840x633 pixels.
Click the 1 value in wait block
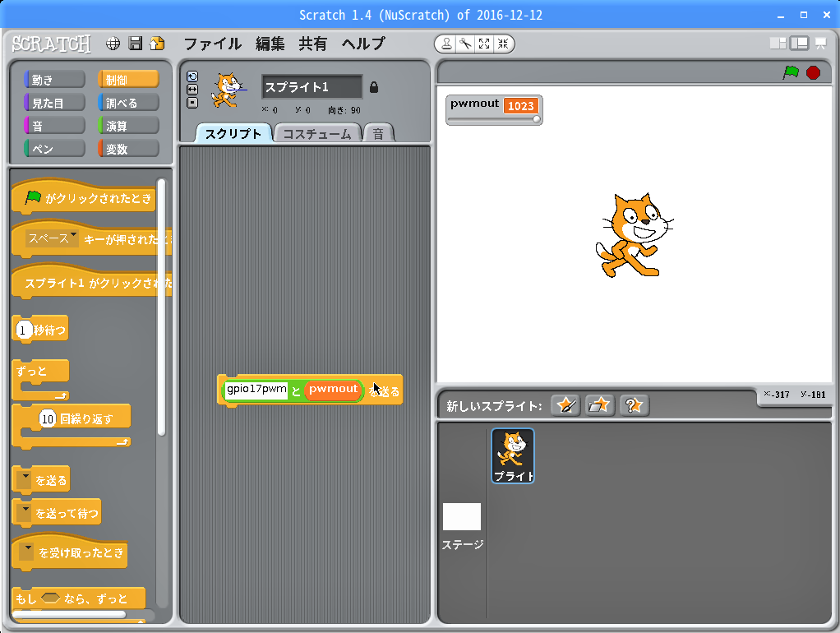(x=22, y=330)
